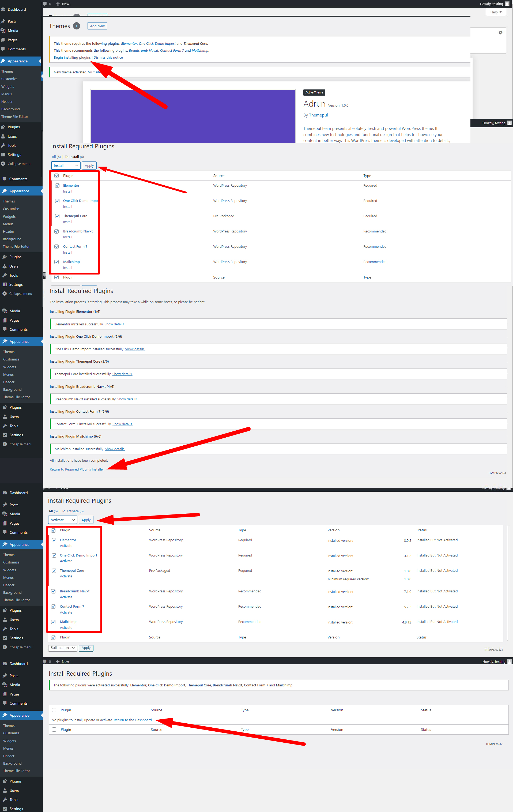Click 'Minimum required version:' label for Themepul Core

pyautogui.click(x=348, y=579)
